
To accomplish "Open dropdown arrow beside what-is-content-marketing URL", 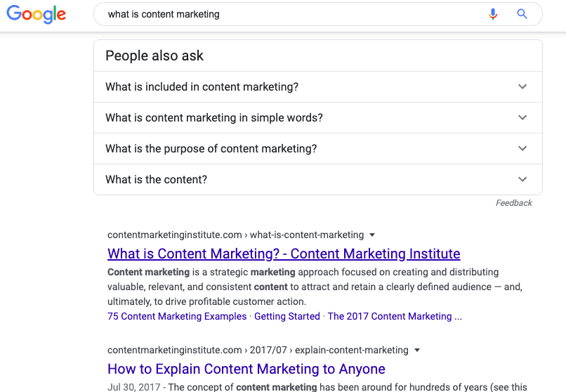I will coord(372,235).
